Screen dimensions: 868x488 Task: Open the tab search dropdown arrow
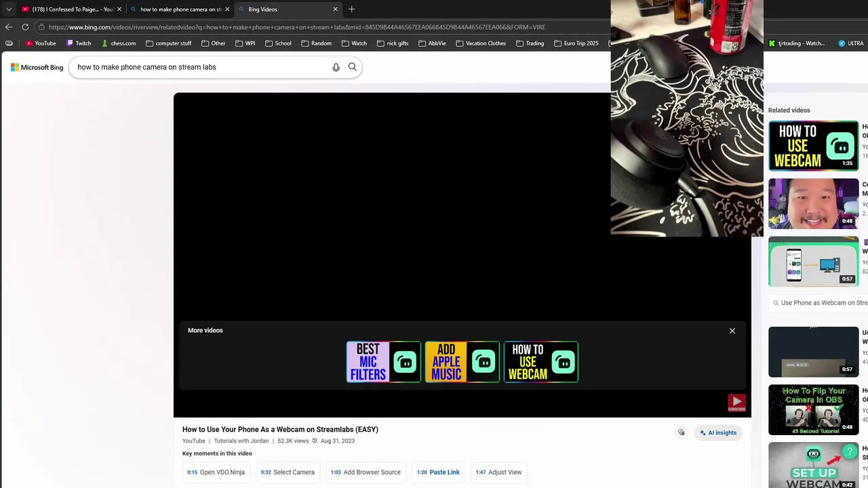coord(9,9)
